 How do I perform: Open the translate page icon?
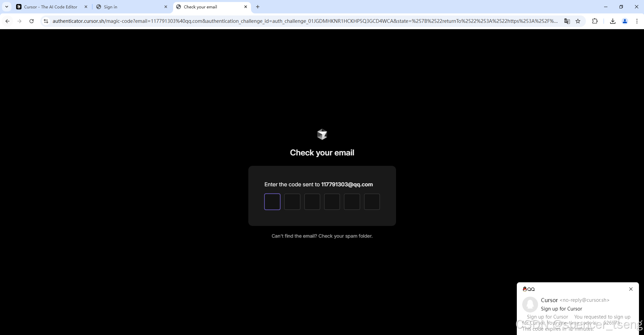(567, 21)
